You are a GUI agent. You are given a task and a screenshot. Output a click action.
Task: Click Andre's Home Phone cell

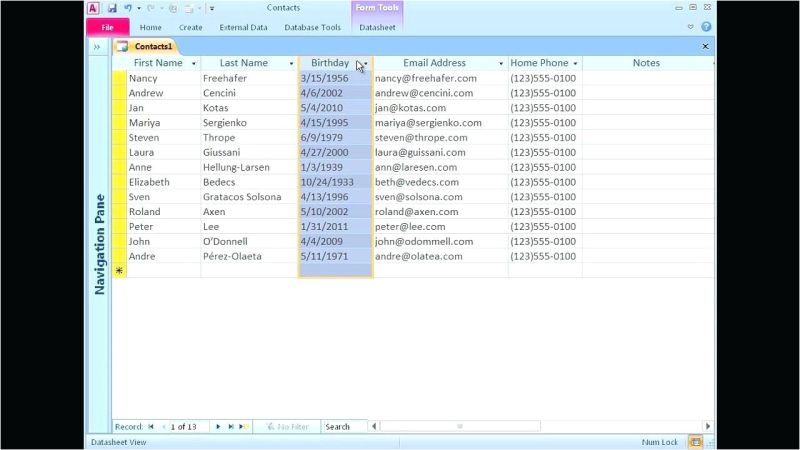pos(545,256)
